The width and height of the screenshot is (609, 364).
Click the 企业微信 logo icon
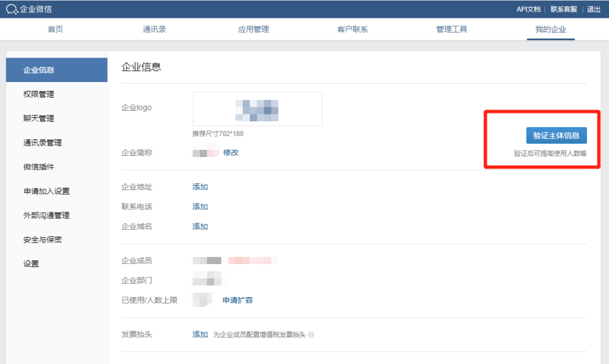pos(12,9)
